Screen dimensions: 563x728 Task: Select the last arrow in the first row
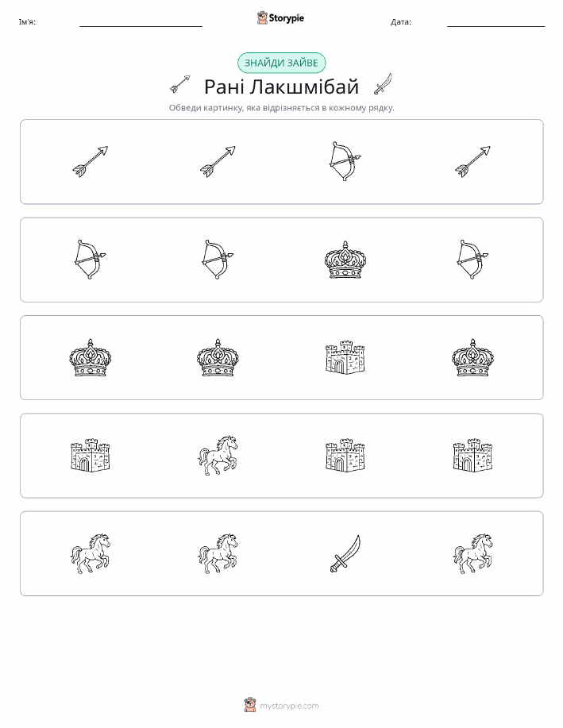(x=472, y=162)
